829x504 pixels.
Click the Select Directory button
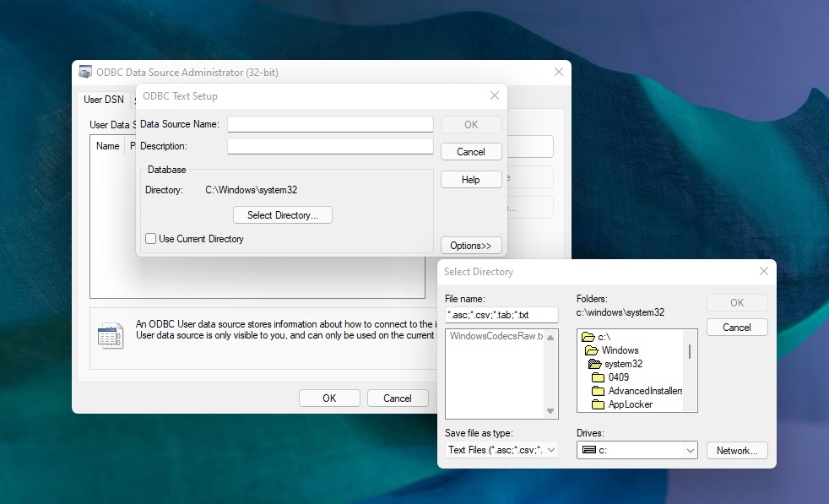pyautogui.click(x=282, y=214)
